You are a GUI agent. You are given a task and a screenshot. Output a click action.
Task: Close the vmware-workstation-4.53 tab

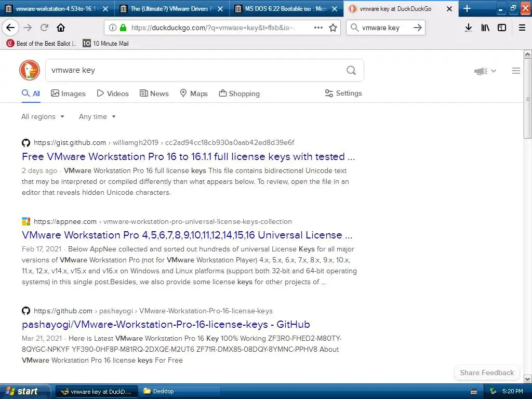click(x=105, y=9)
